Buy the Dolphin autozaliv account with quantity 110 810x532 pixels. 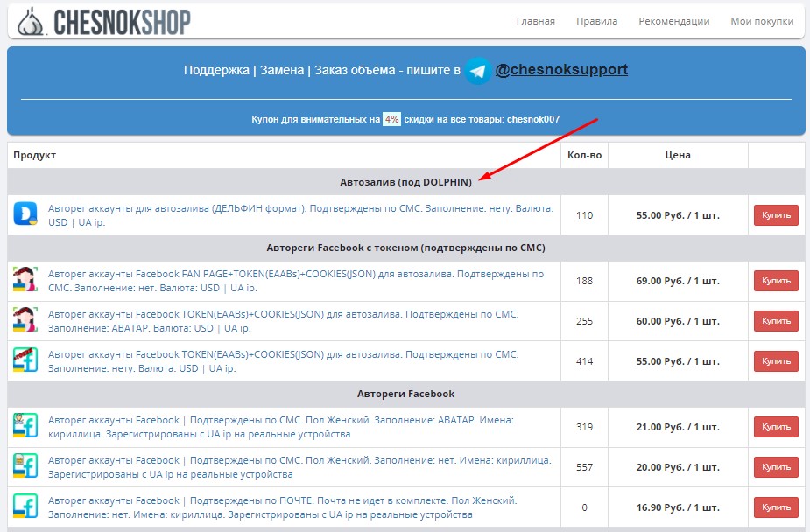pyautogui.click(x=776, y=215)
